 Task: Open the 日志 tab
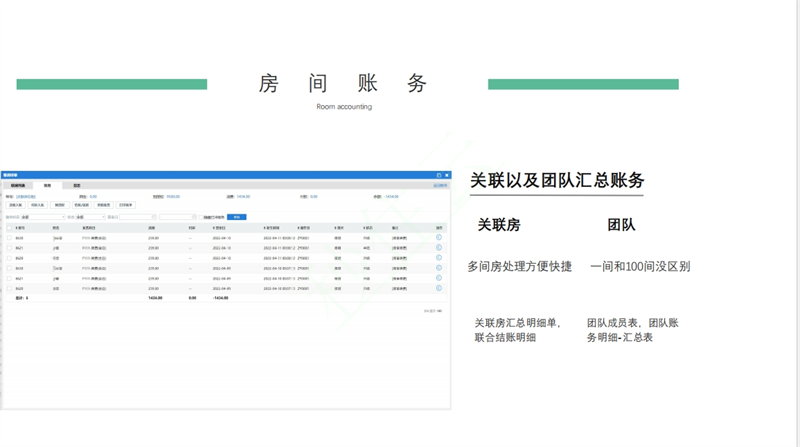click(x=77, y=185)
